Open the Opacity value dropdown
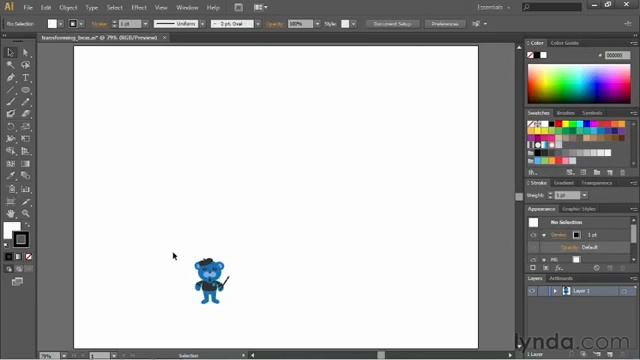The width and height of the screenshot is (640, 360). [x=318, y=24]
